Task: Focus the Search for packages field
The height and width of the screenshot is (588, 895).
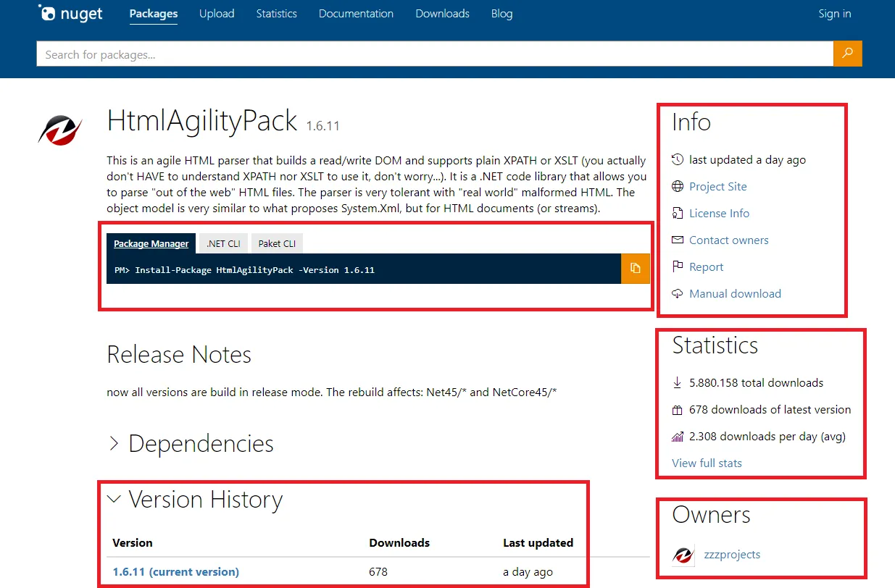Action: point(435,54)
